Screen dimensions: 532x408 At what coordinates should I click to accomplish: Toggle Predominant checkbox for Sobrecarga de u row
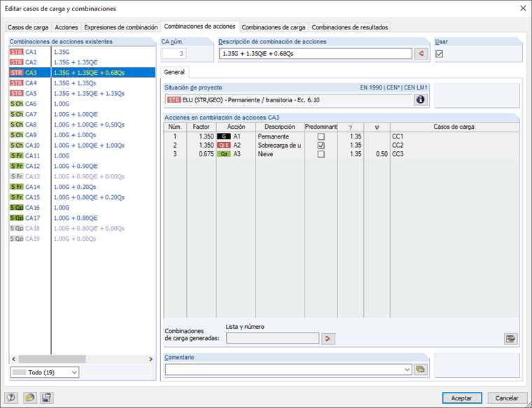point(321,145)
